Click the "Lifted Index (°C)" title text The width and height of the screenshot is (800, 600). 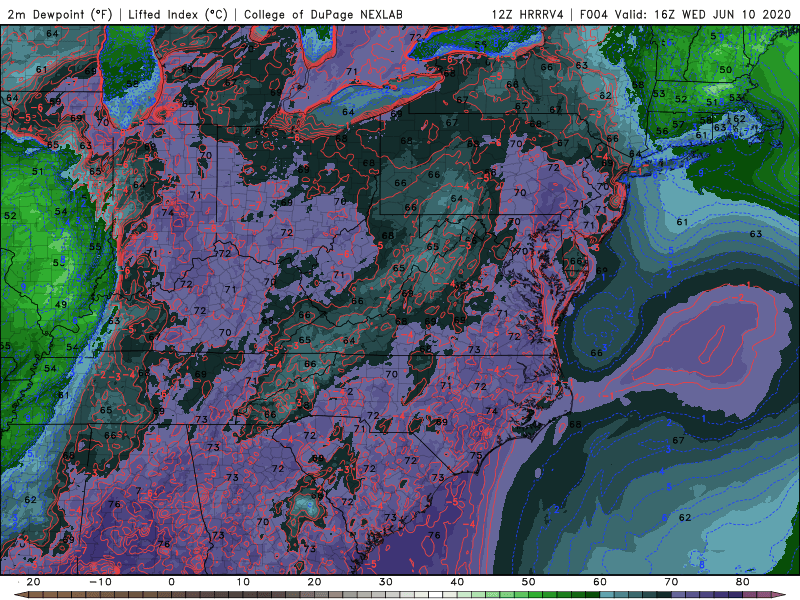pyautogui.click(x=178, y=14)
